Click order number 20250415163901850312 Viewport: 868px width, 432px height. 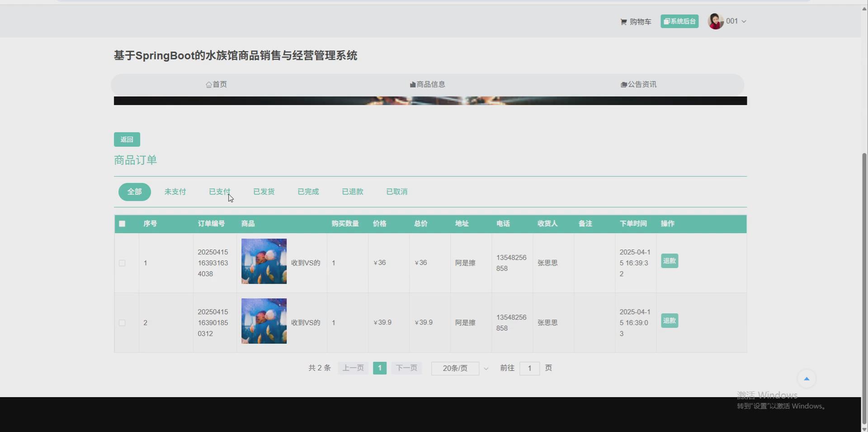pos(213,323)
